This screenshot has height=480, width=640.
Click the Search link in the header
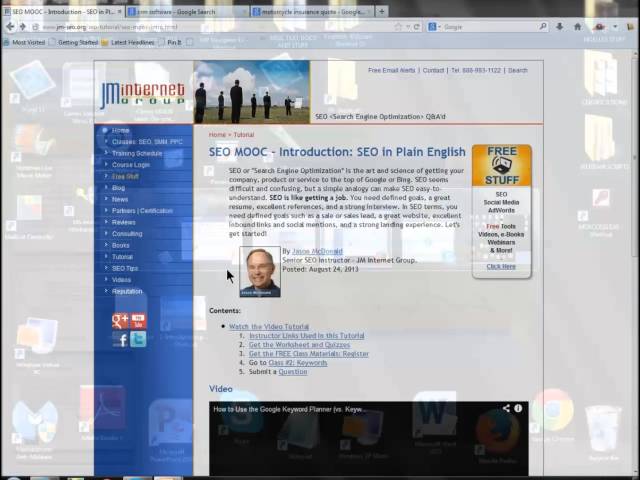[x=518, y=70]
